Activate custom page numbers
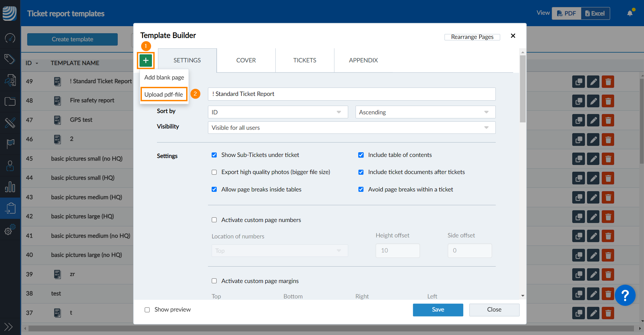 [x=214, y=220]
